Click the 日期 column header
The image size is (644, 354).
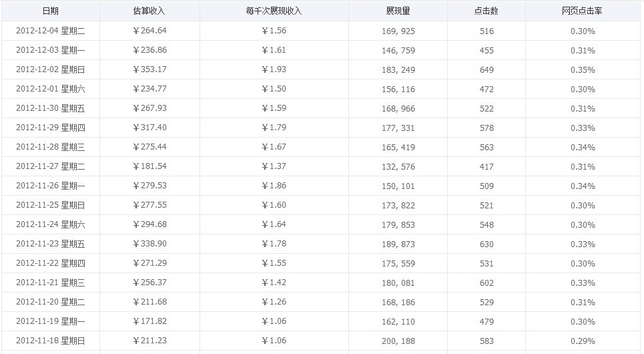pos(51,11)
